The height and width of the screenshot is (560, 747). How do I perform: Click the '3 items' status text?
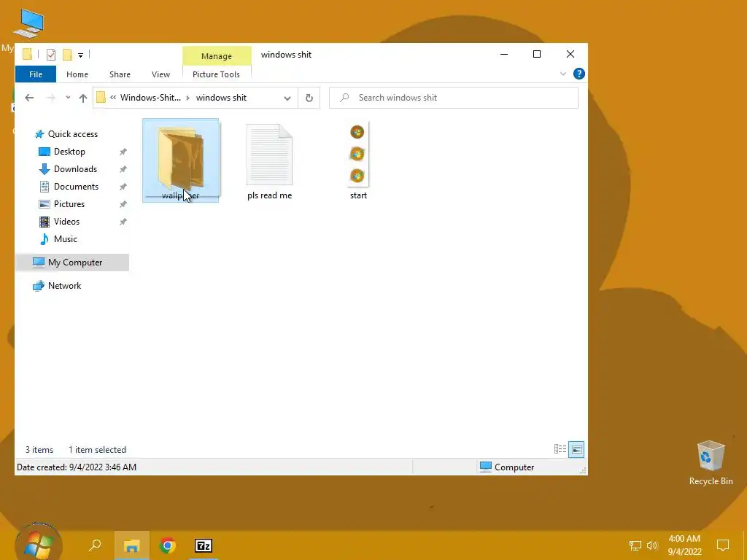39,450
